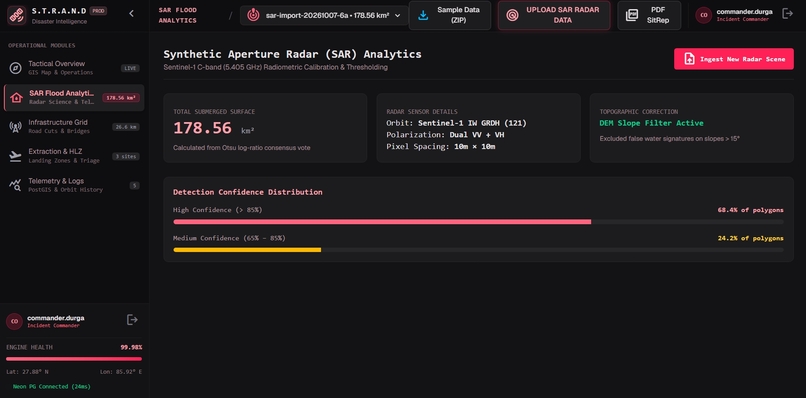Click Lon: 85.92° E coordinate
Image resolution: width=806 pixels, height=398 pixels.
point(121,371)
